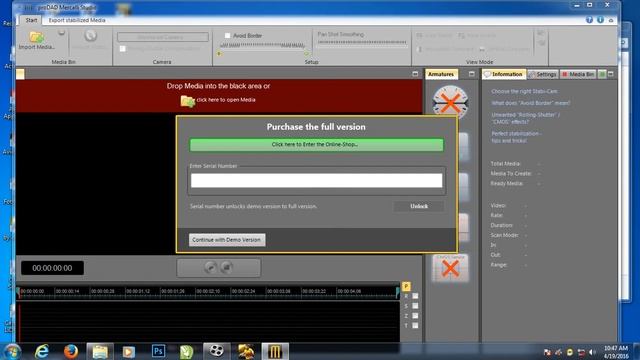Toggle the Rolling Shutter Compensation checkbox
The width and height of the screenshot is (640, 360).
[122, 49]
